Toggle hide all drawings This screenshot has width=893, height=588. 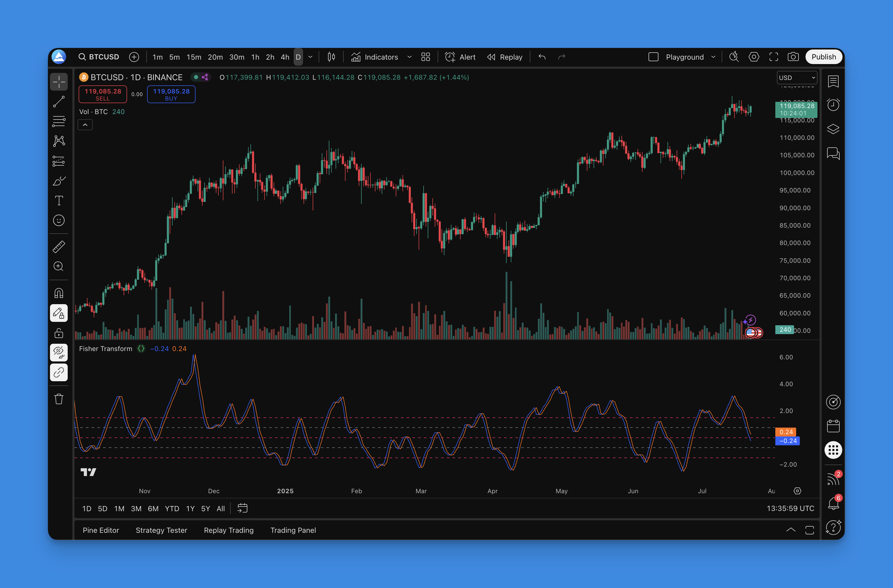coord(59,353)
